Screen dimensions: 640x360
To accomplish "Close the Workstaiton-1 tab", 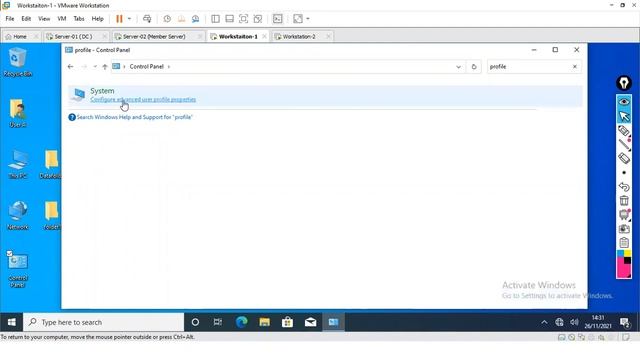I will tap(264, 36).
